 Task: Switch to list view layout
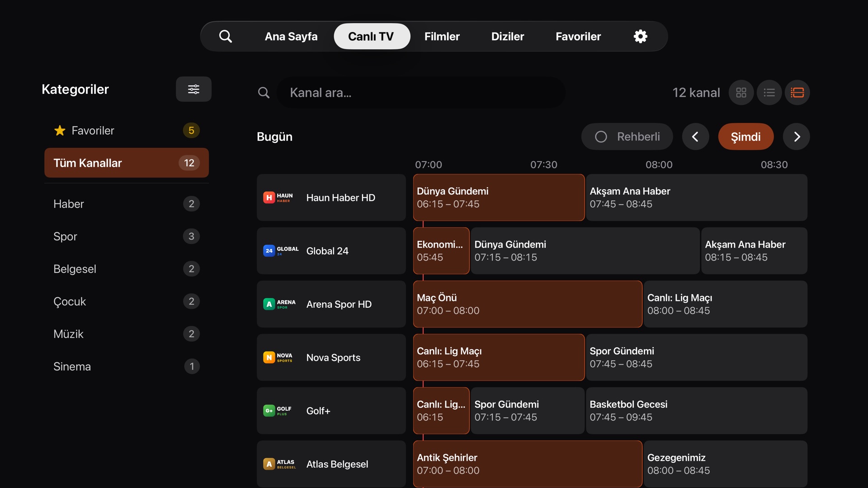coord(769,93)
